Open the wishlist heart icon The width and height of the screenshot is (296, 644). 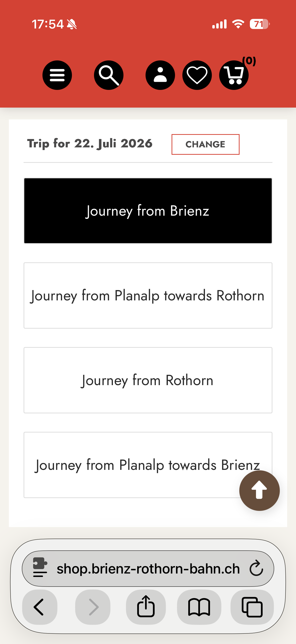pyautogui.click(x=197, y=75)
